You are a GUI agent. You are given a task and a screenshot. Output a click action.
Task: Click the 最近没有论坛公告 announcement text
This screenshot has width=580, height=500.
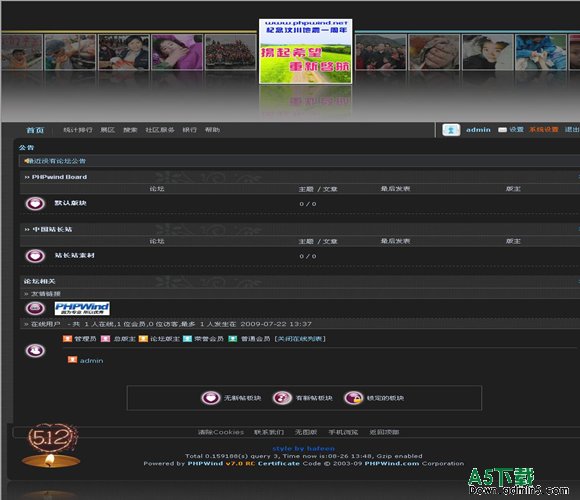(57, 161)
